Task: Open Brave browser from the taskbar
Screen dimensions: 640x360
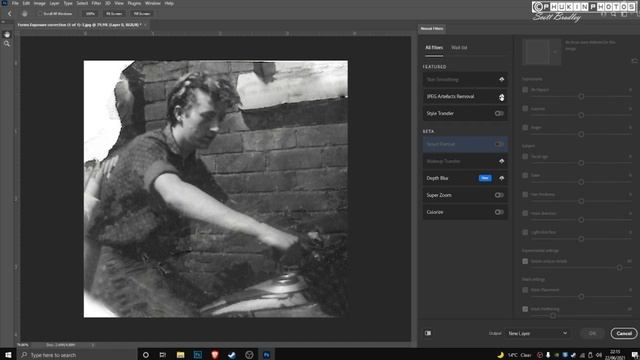Action: pyautogui.click(x=215, y=355)
